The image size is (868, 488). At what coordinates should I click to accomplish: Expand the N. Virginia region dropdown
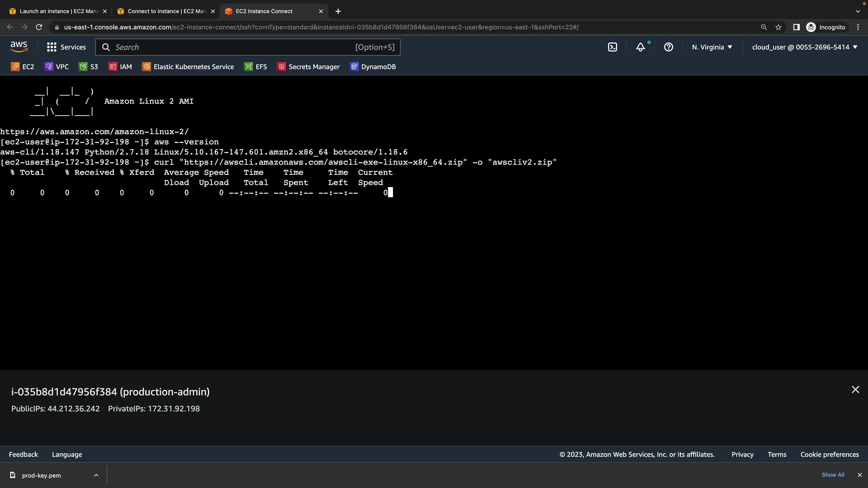(x=712, y=47)
